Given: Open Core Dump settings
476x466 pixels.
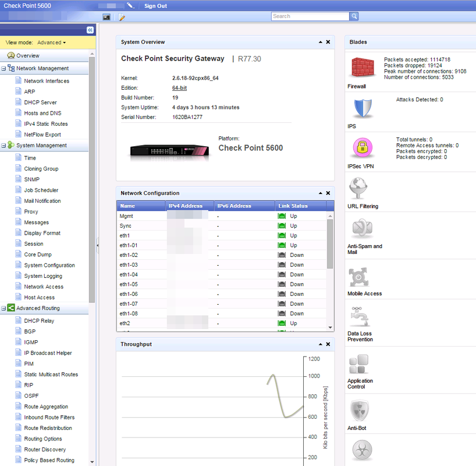Looking at the screenshot, I should pyautogui.click(x=38, y=255).
